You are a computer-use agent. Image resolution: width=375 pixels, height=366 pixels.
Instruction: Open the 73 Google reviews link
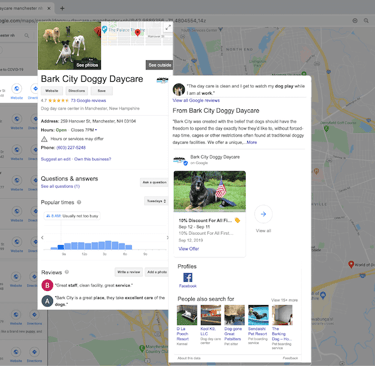pyautogui.click(x=88, y=100)
